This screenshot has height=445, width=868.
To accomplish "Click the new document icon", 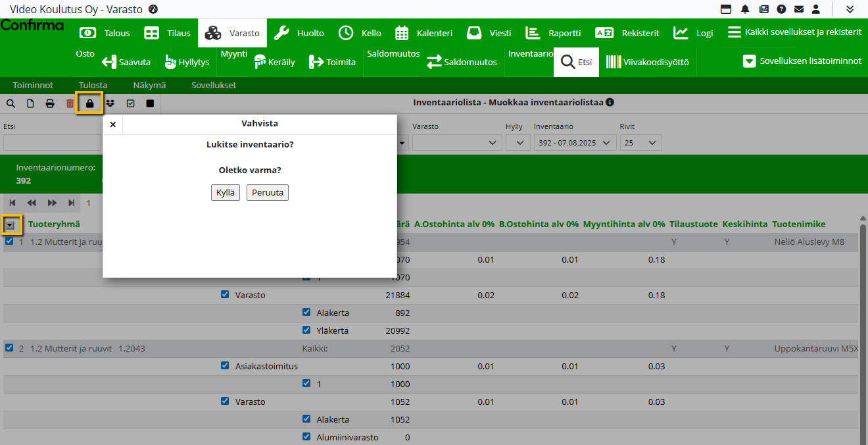I will point(30,103).
